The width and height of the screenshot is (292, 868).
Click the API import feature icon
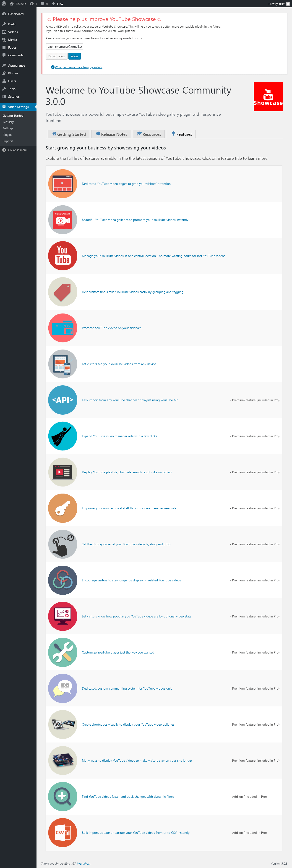pyautogui.click(x=63, y=400)
